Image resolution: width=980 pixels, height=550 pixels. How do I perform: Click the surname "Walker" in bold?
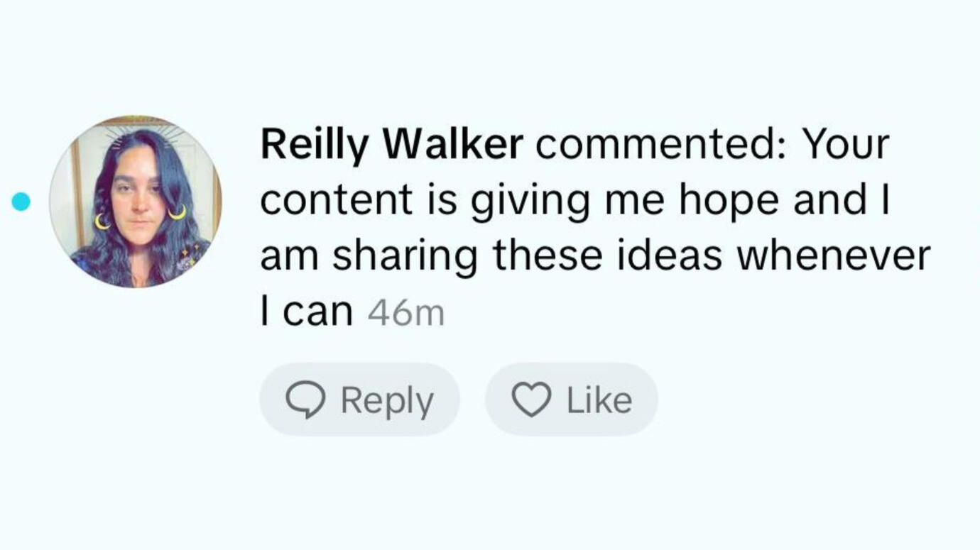(x=453, y=144)
